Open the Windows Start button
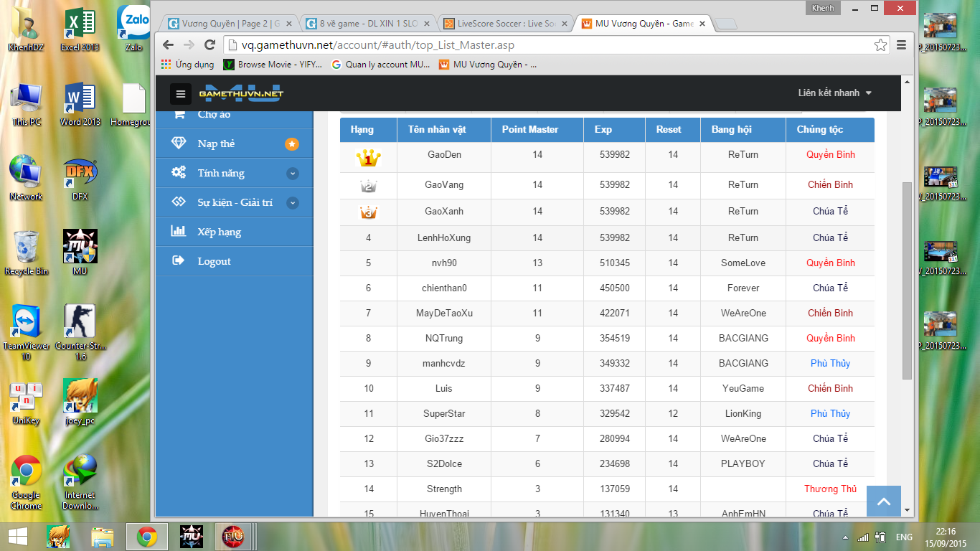The height and width of the screenshot is (551, 980). coord(17,537)
